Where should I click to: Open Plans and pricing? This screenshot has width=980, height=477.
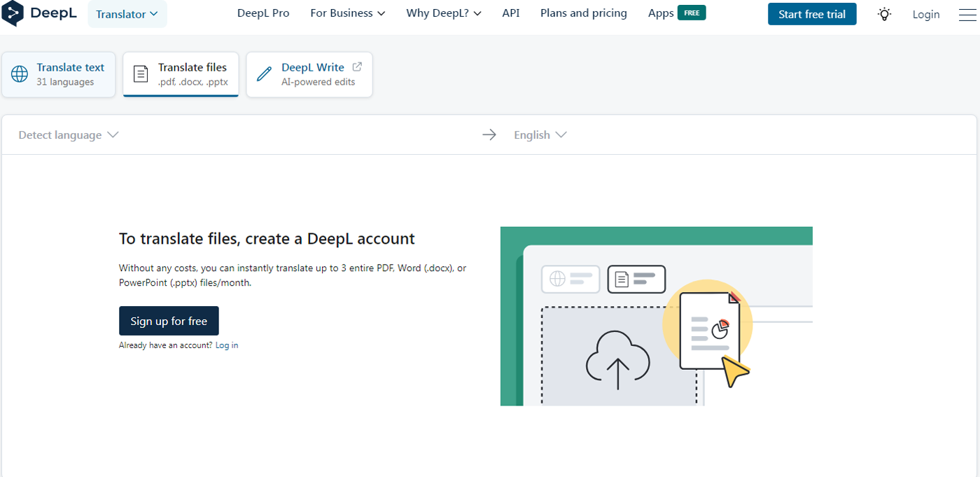click(x=584, y=13)
